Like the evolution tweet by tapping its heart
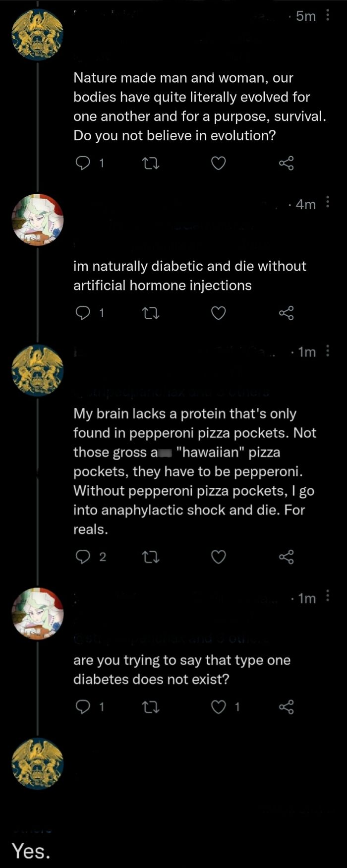Screen dimensions: 347x868 coord(218,163)
